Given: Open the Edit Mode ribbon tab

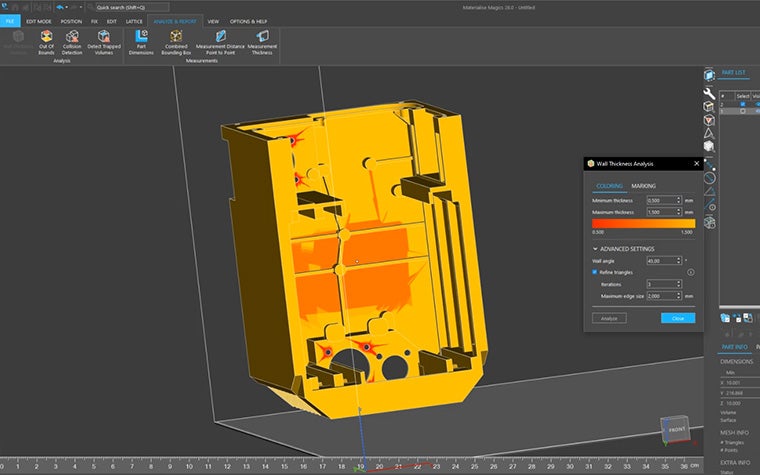Looking at the screenshot, I should [x=38, y=20].
